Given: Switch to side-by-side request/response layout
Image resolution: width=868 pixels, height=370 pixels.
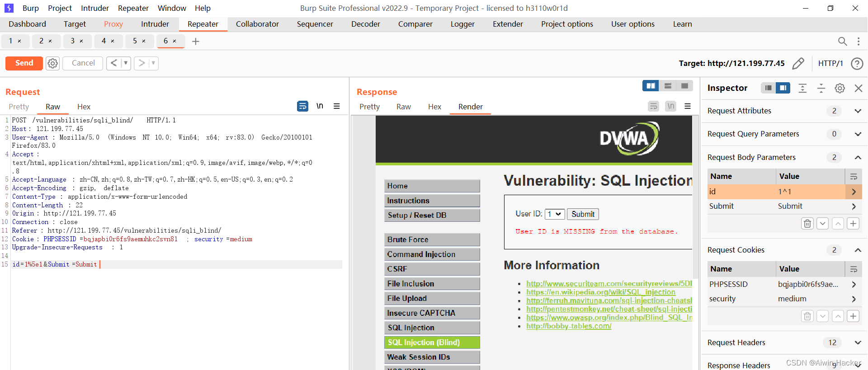Looking at the screenshot, I should coord(651,86).
